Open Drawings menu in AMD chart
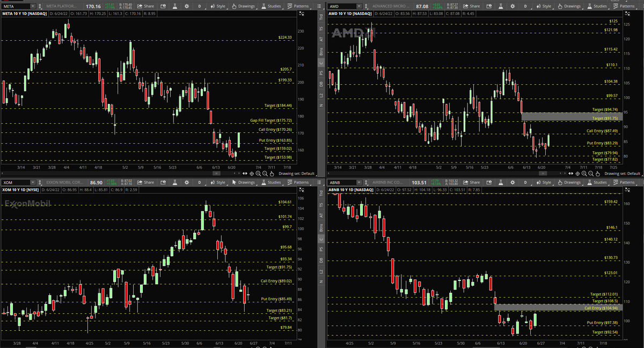This screenshot has width=644, height=348. [569, 6]
